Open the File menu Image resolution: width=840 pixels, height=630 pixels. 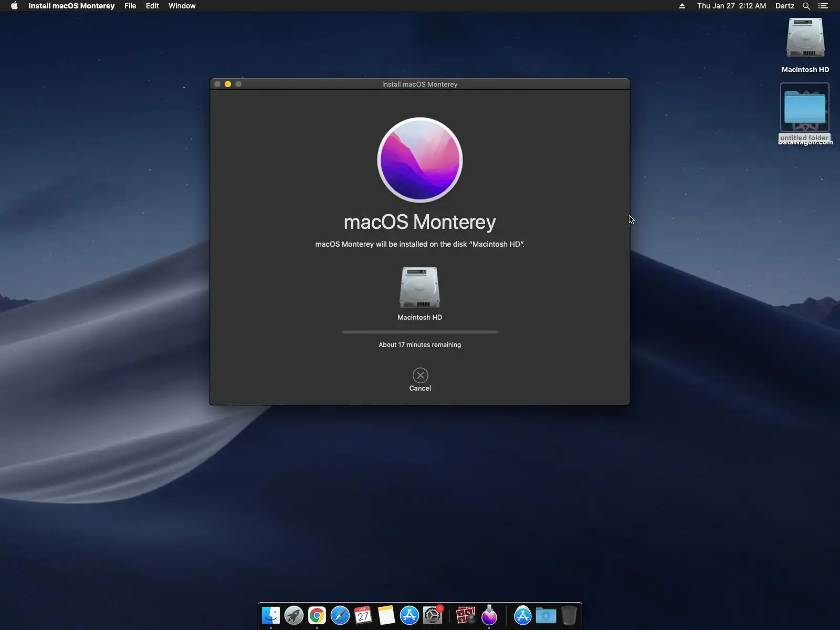pyautogui.click(x=130, y=6)
